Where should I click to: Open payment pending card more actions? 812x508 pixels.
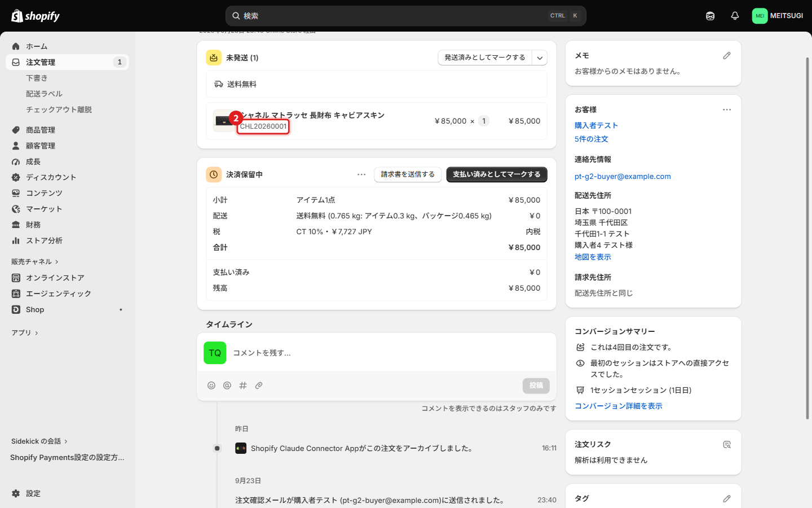pyautogui.click(x=361, y=174)
